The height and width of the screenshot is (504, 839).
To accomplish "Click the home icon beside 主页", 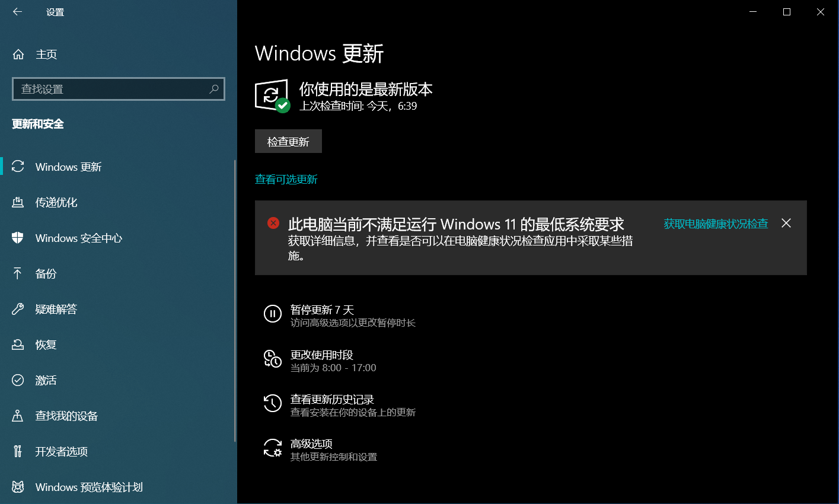I will 18,55.
